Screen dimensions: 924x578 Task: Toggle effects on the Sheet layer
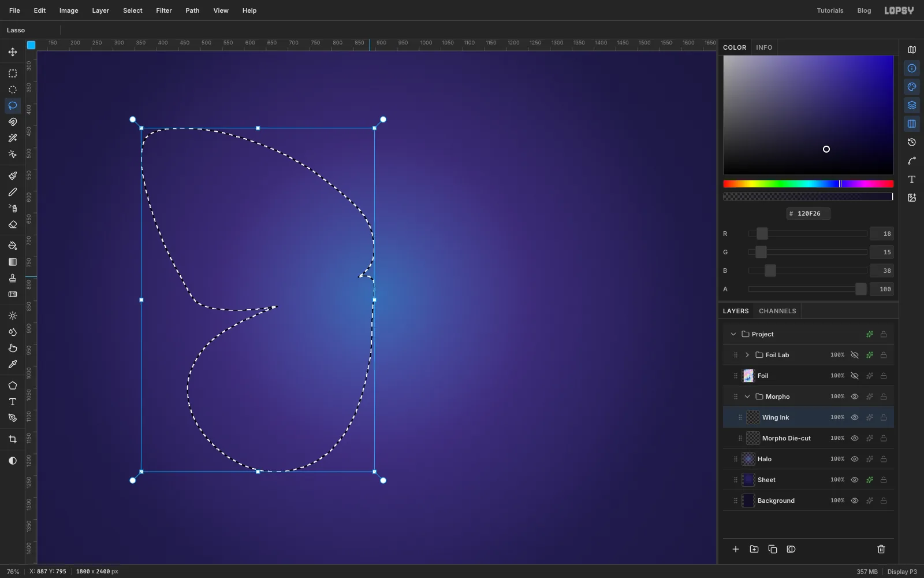click(x=870, y=480)
